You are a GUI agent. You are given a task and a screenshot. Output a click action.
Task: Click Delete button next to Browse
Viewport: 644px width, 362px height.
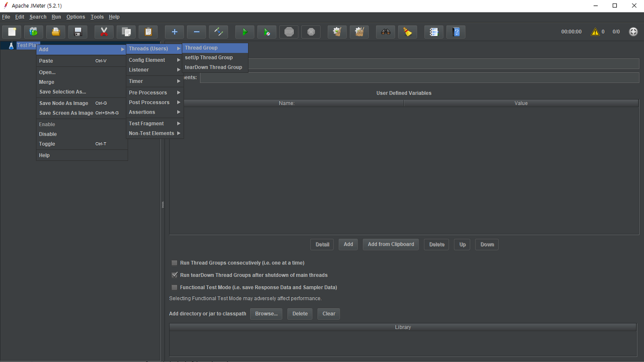300,314
